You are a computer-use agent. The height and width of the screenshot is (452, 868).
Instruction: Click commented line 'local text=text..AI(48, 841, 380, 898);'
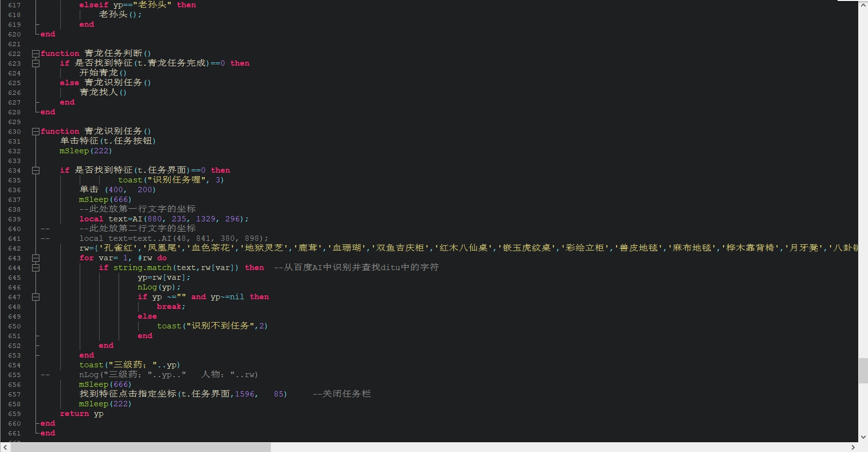(174, 238)
